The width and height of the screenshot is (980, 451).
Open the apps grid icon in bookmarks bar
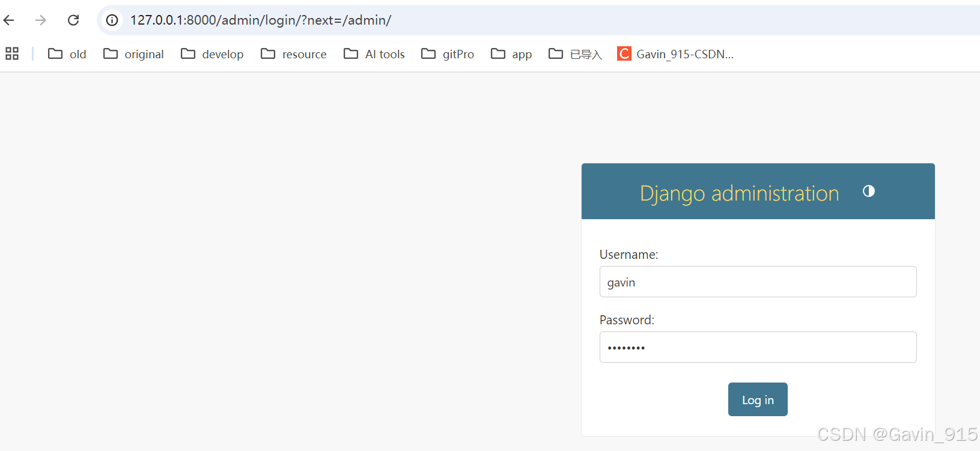point(12,53)
